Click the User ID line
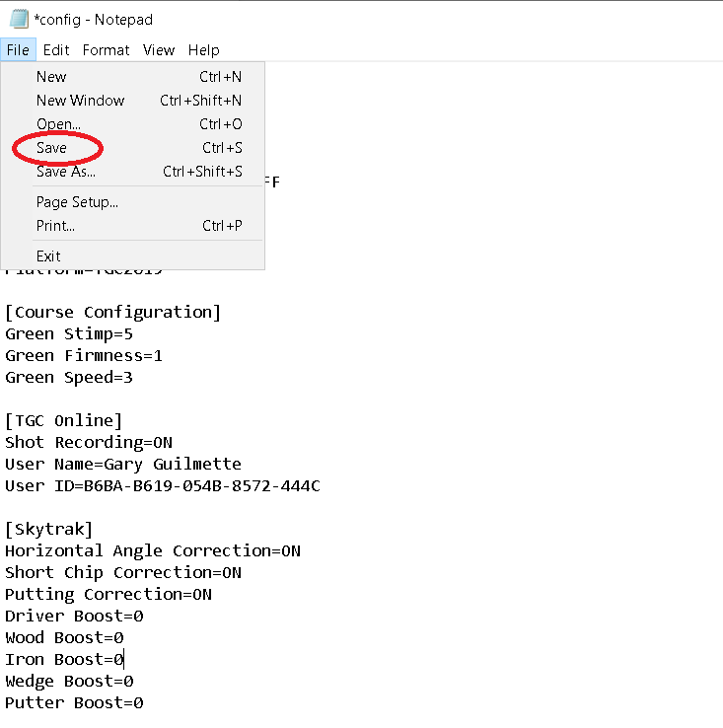This screenshot has height=728, width=723. 163,486
